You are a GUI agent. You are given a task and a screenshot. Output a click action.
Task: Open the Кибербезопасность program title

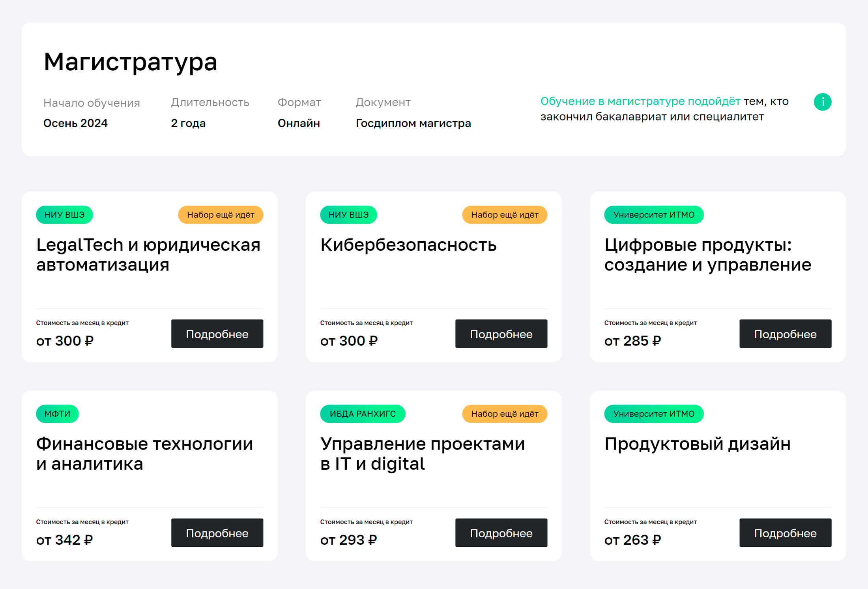pos(408,245)
